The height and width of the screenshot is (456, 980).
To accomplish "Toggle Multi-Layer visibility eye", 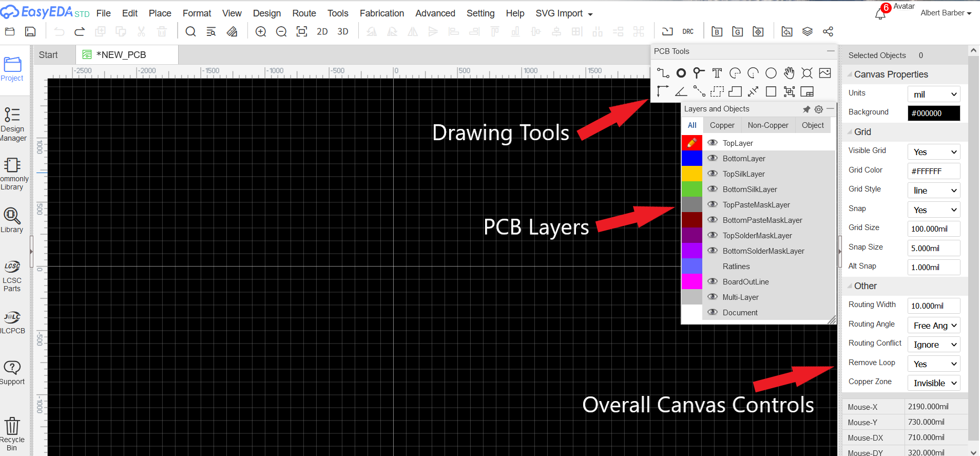I will (x=713, y=297).
